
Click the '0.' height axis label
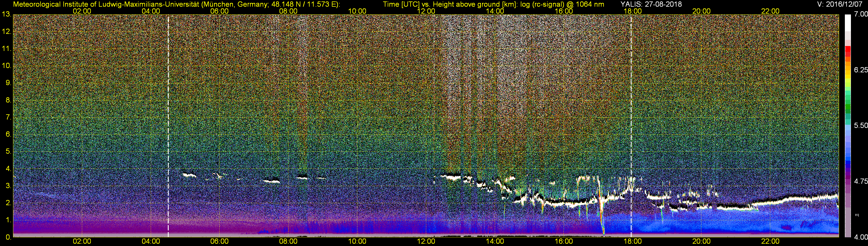tap(9, 237)
